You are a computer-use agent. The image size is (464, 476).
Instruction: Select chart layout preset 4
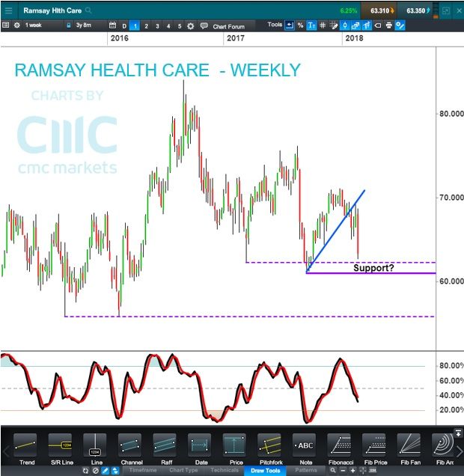[x=168, y=26]
